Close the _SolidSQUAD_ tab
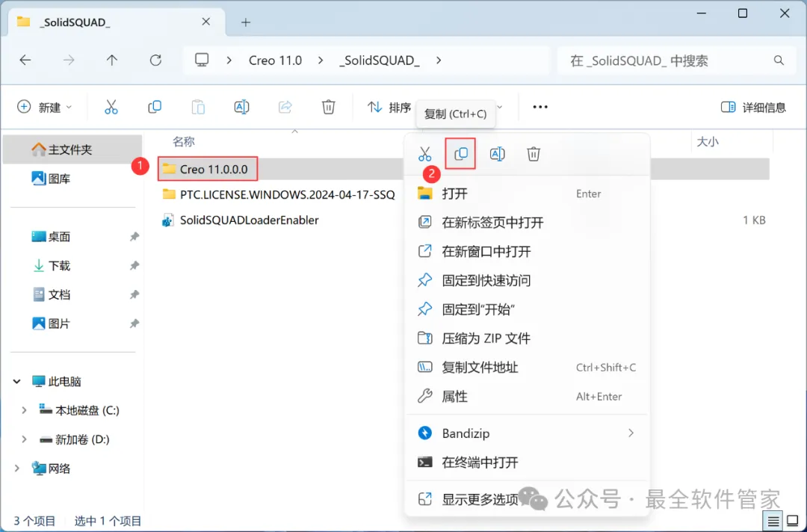807x532 pixels. [x=206, y=22]
